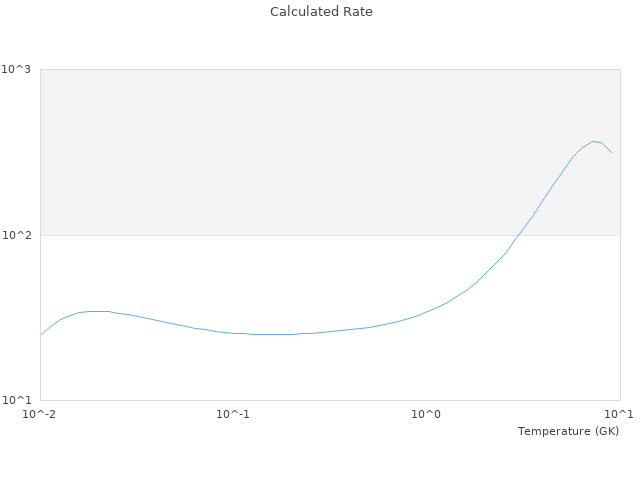Click the blue curve above the 10^0 tick

coord(427,312)
